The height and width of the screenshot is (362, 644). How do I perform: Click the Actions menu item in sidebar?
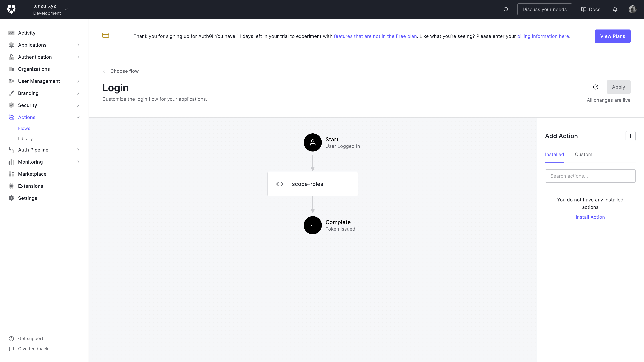[26, 117]
